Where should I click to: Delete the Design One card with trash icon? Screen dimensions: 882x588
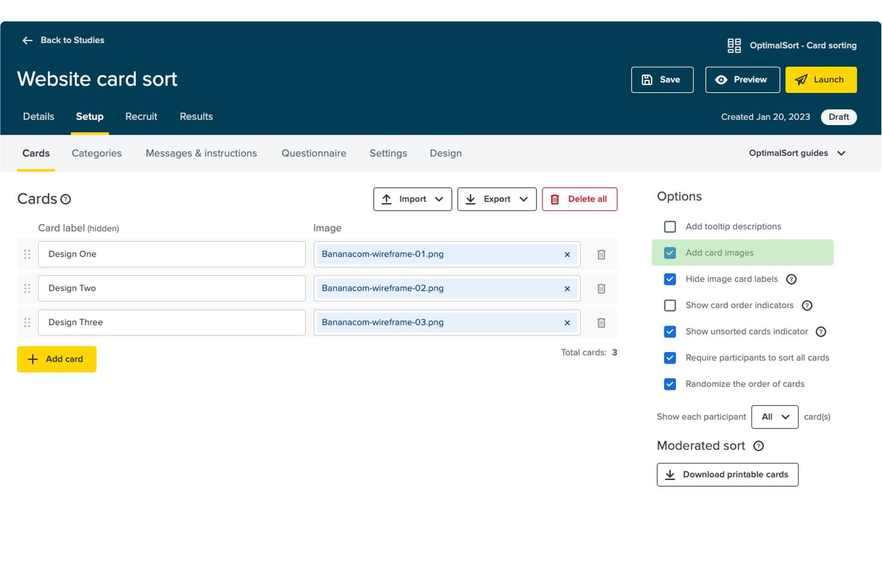[x=601, y=254]
